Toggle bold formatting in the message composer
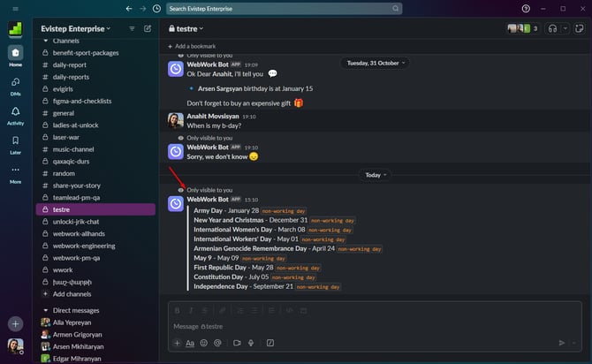Screen dimensions: 592x364 tap(178, 310)
